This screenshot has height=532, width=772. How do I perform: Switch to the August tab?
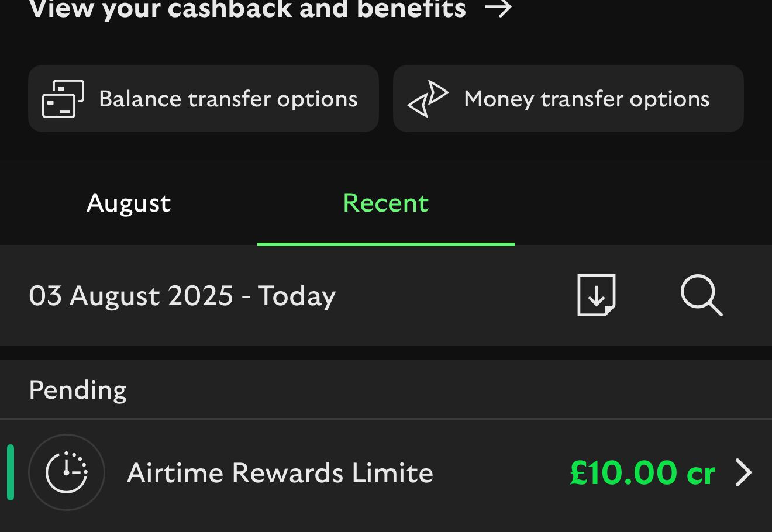(x=129, y=203)
